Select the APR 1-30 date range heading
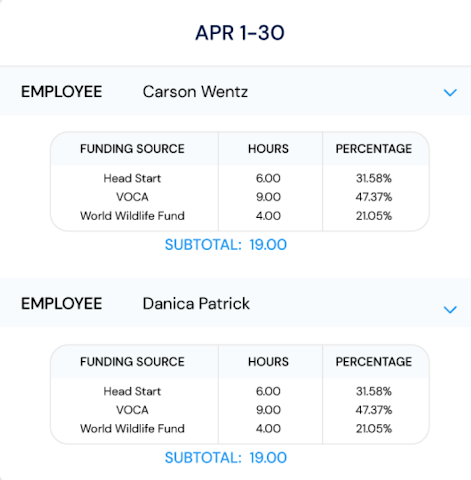 click(240, 33)
